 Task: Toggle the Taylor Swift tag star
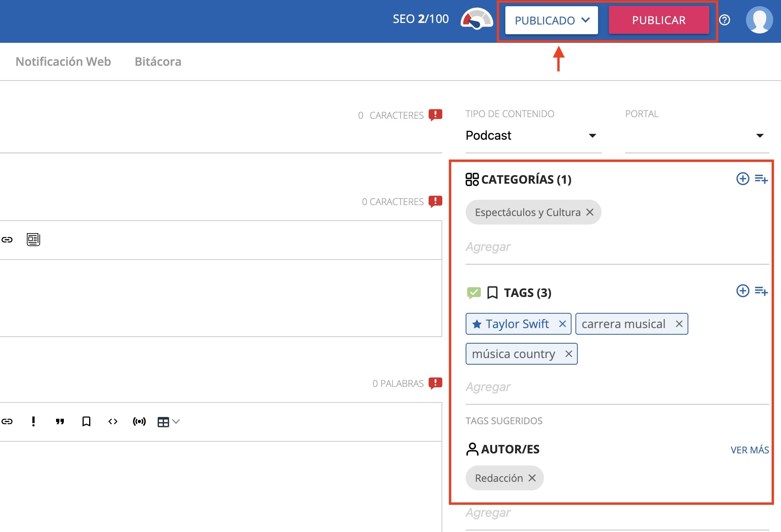[477, 324]
